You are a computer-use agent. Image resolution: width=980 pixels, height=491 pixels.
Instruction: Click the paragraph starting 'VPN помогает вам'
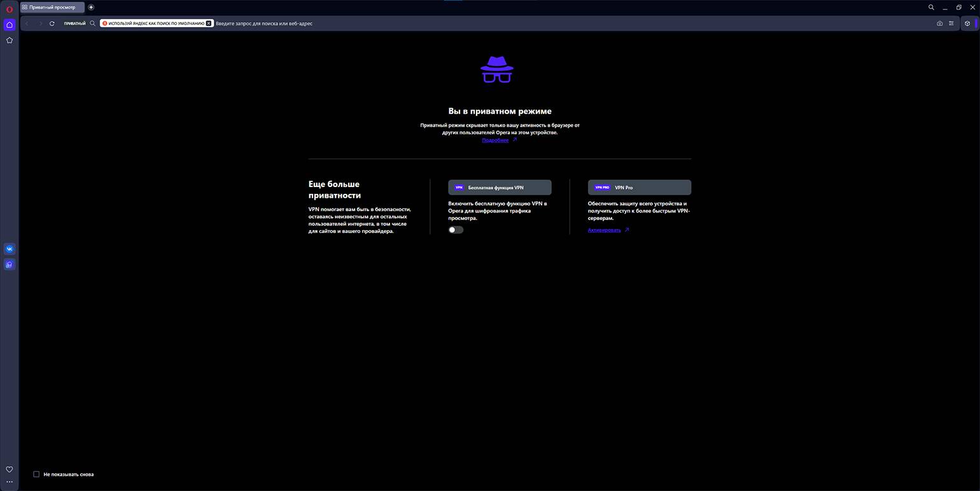[360, 220]
